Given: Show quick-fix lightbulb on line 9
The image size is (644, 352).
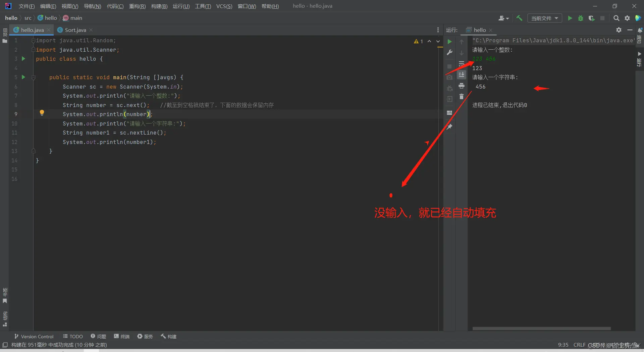Looking at the screenshot, I should 42,113.
